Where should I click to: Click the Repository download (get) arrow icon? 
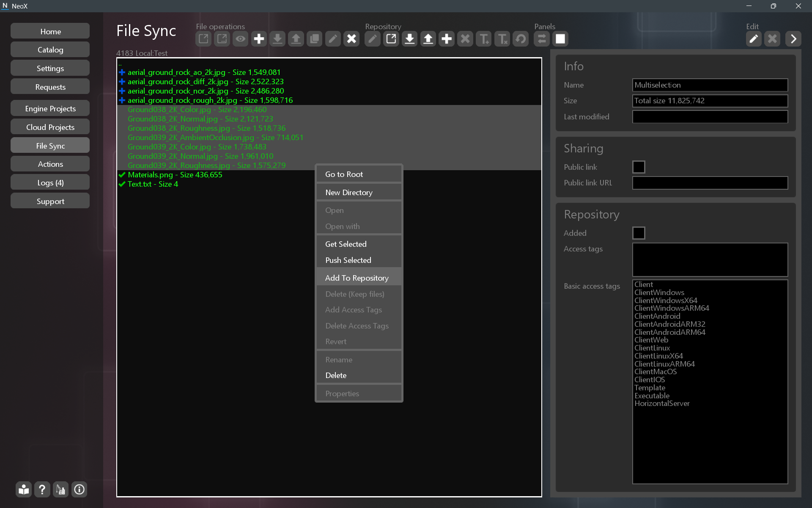click(409, 39)
